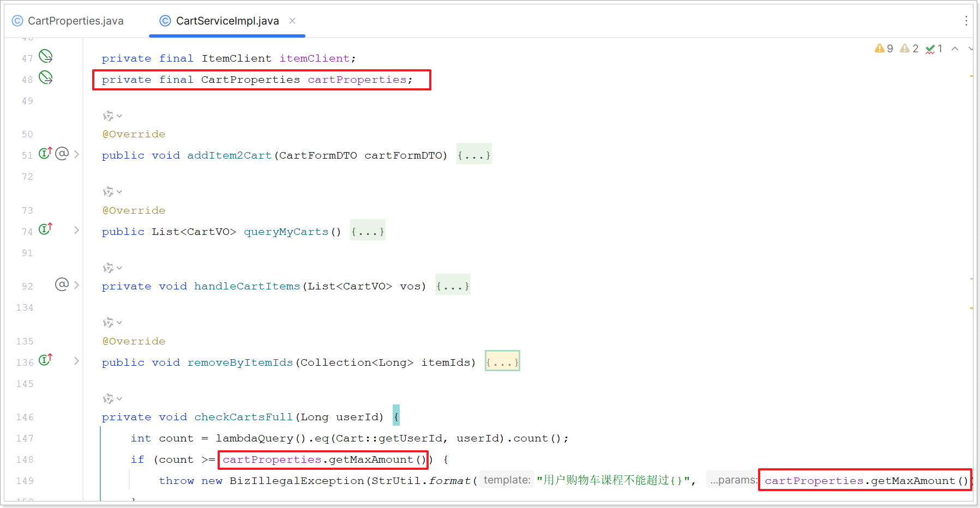Click BizIllegalException on line 149

point(297,481)
